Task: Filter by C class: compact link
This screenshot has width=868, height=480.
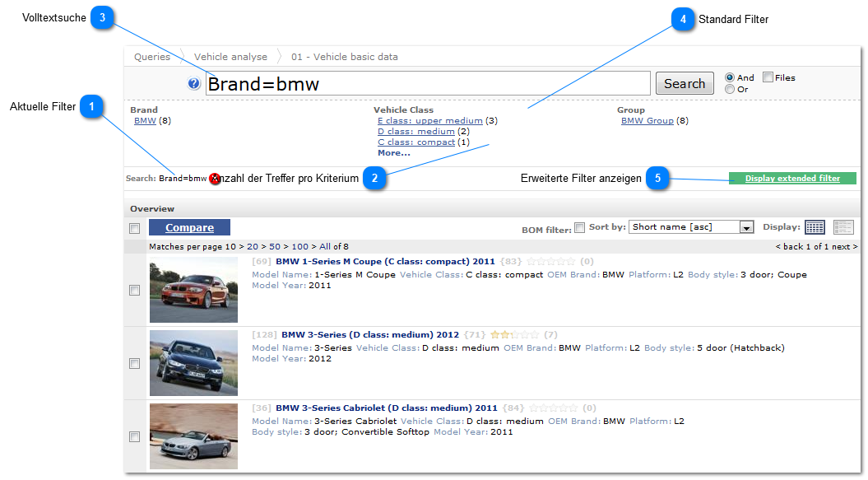Action: 416,142
